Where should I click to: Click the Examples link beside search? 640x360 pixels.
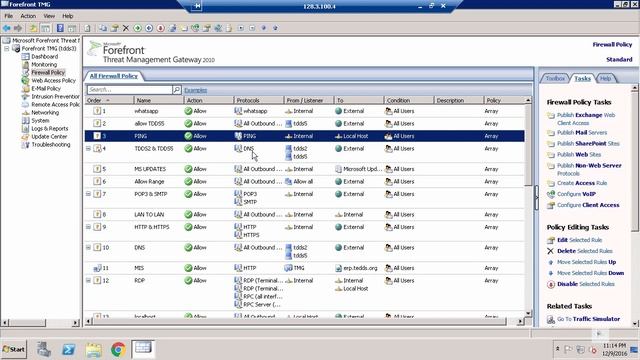click(196, 90)
